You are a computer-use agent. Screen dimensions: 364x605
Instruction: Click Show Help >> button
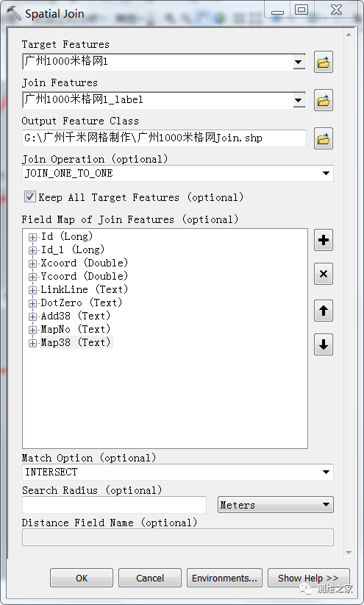click(308, 578)
